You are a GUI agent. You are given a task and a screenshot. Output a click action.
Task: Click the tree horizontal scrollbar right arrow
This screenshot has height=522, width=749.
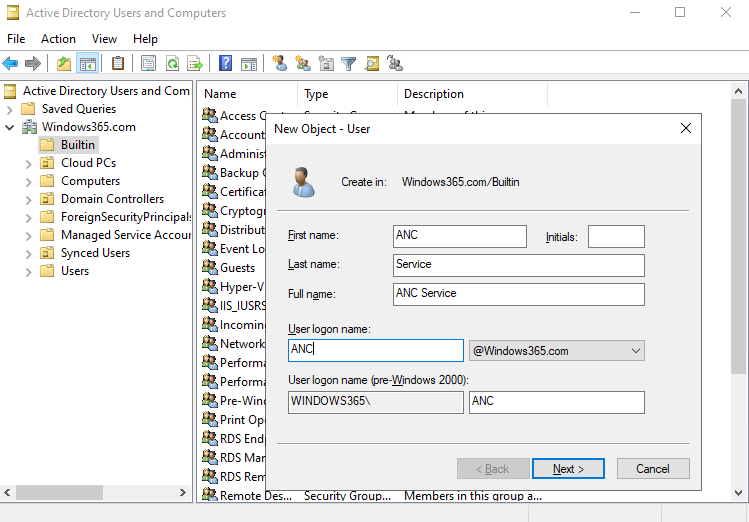[x=183, y=492]
